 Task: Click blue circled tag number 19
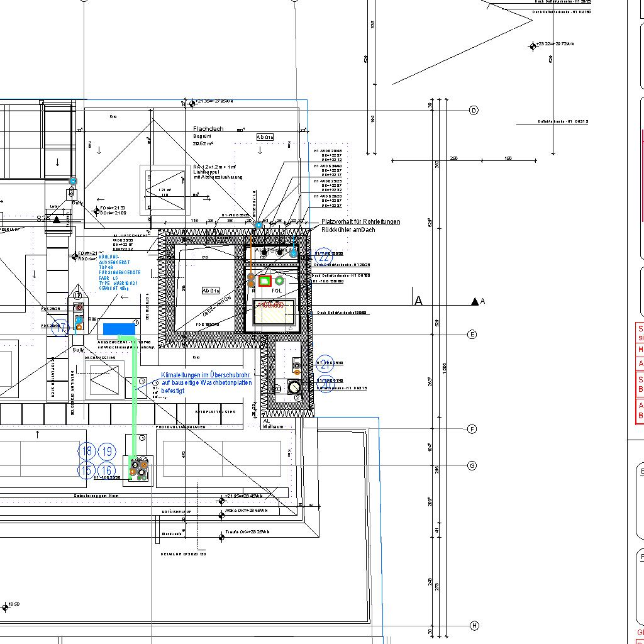click(108, 451)
